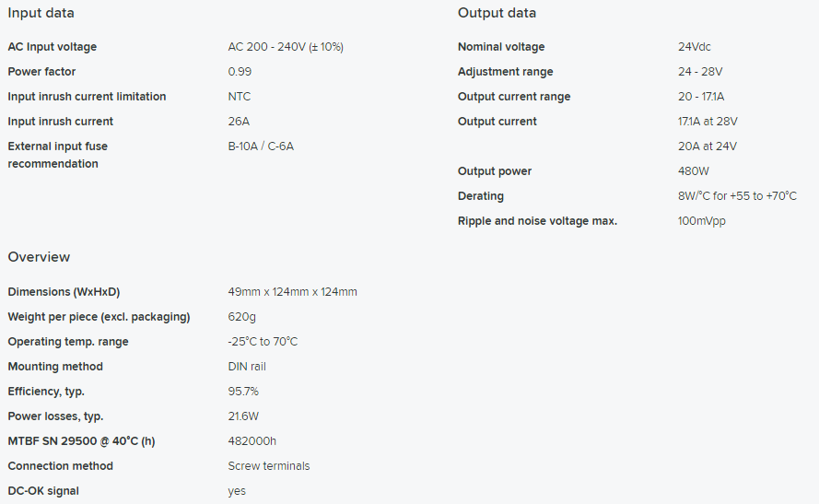Click the 100mVpp ripple value
The width and height of the screenshot is (819, 504).
pos(702,221)
